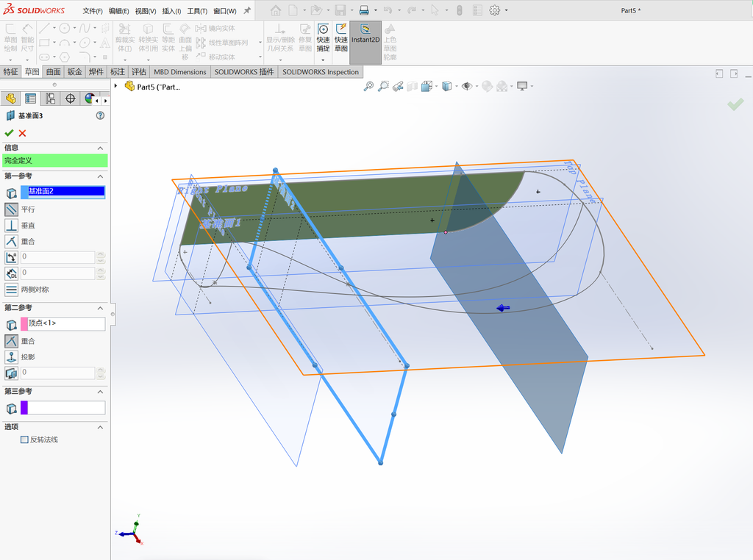
Task: Open the View Orientation icon
Action: [427, 87]
